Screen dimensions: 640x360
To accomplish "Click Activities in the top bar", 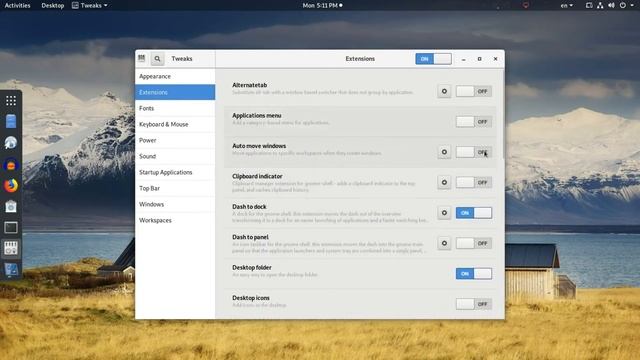I will point(17,5).
